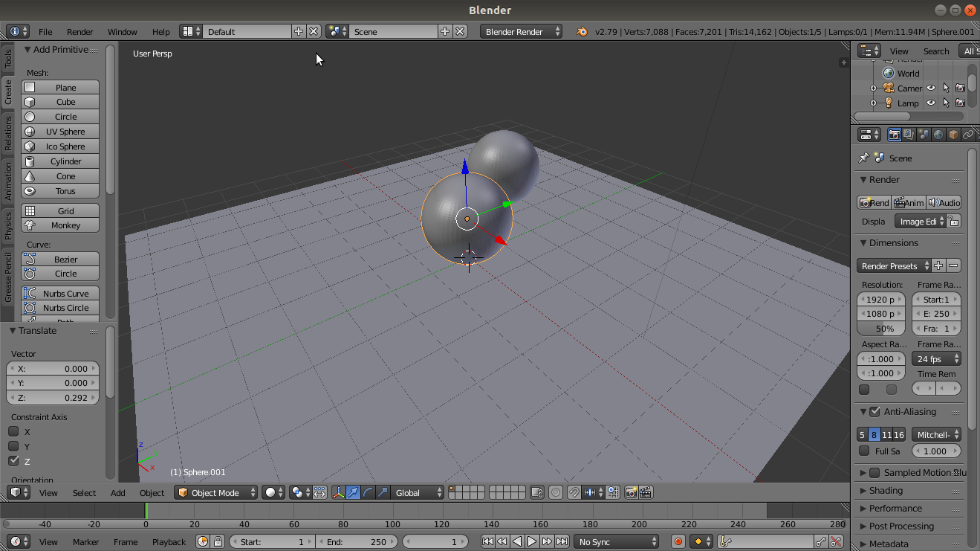980x551 pixels.
Task: Add a UV Sphere mesh
Action: tap(60, 132)
